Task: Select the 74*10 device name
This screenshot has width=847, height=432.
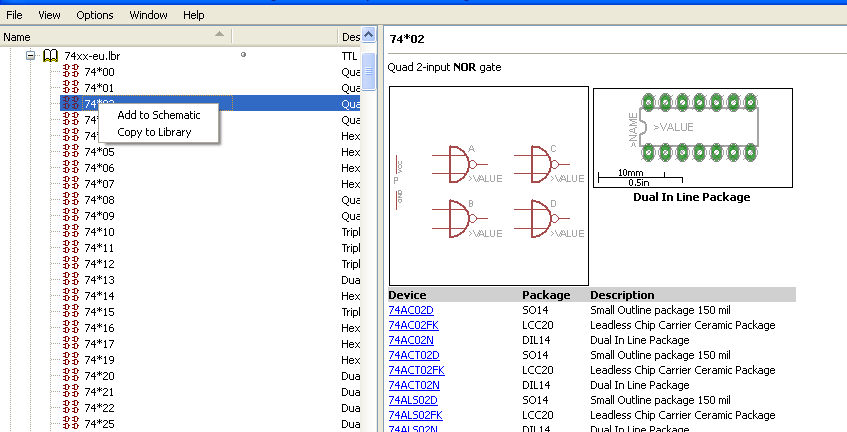Action: pyautogui.click(x=99, y=232)
